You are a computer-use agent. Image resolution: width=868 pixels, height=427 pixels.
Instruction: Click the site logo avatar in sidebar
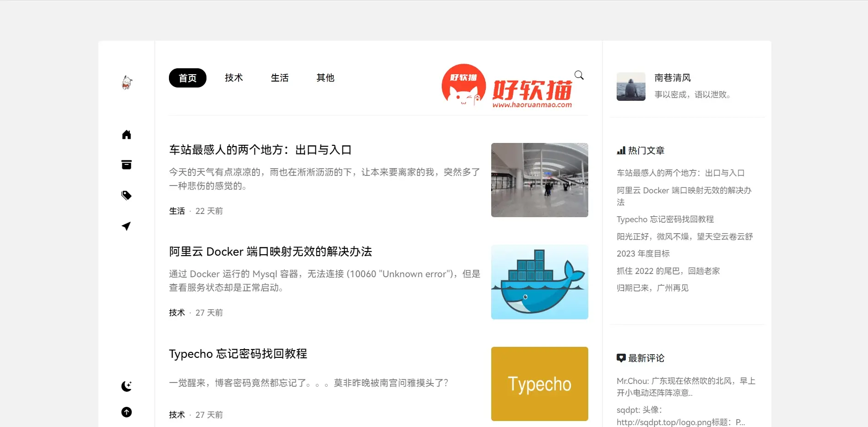[x=127, y=82]
